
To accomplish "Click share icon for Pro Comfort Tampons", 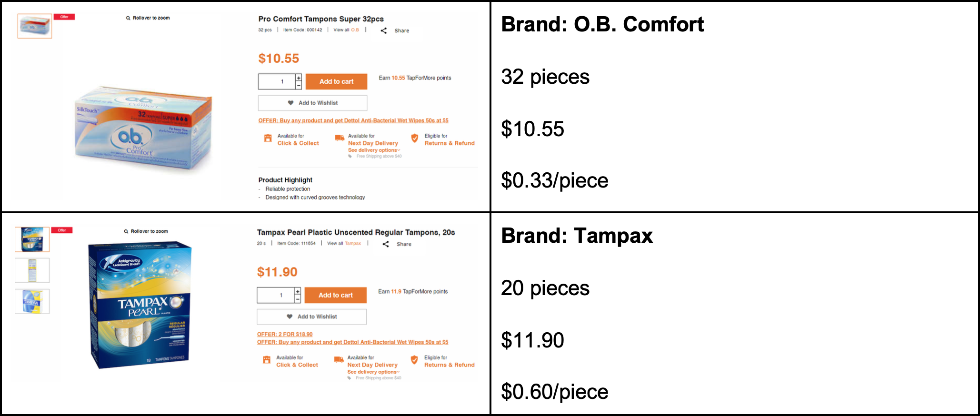I will pos(384,30).
